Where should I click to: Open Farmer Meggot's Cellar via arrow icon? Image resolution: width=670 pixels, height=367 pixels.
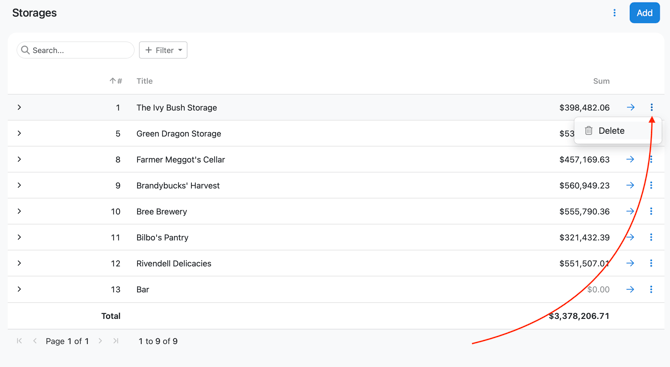point(630,159)
